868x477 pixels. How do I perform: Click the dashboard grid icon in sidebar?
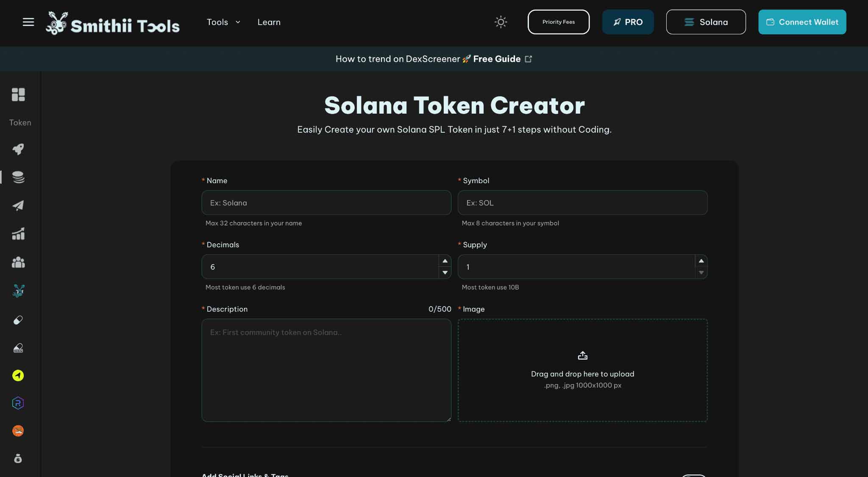[x=18, y=94]
